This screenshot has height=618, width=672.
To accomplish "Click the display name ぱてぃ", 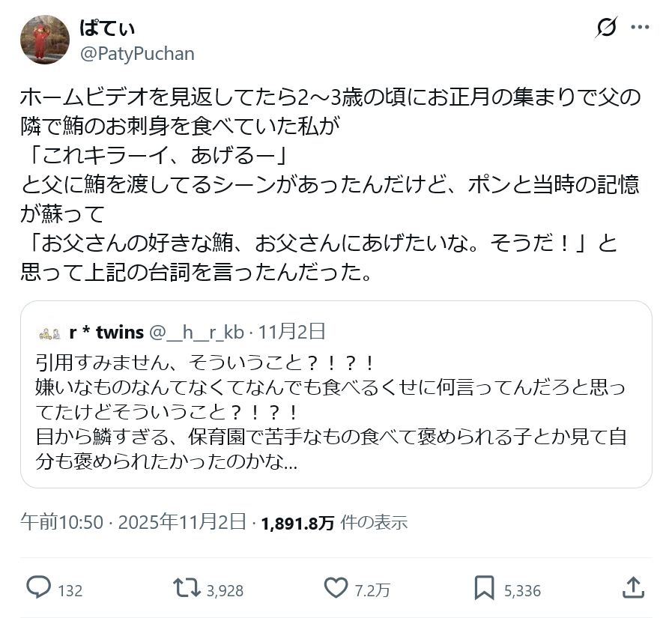I will click(107, 29).
